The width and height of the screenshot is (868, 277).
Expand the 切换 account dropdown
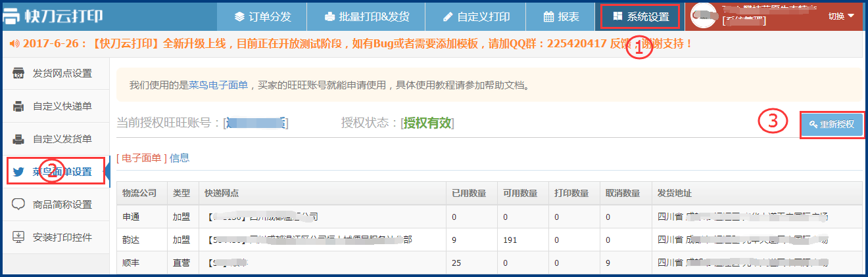pyautogui.click(x=841, y=16)
